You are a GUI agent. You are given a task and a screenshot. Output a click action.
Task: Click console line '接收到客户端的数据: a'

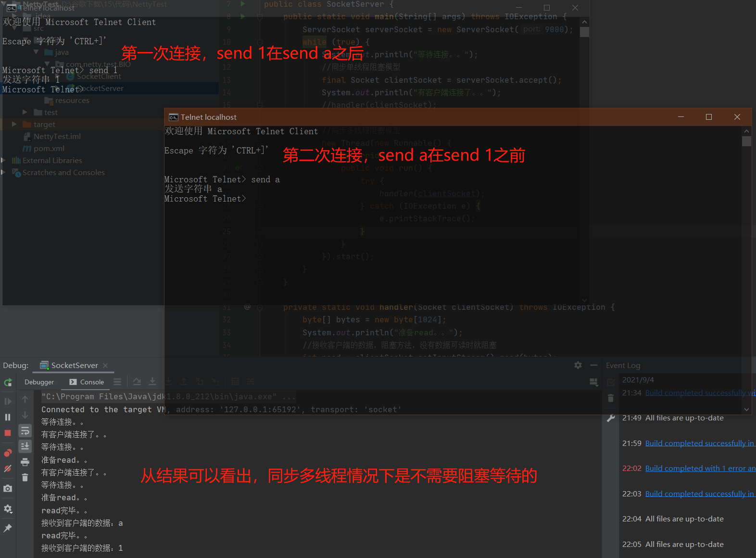[x=82, y=523]
